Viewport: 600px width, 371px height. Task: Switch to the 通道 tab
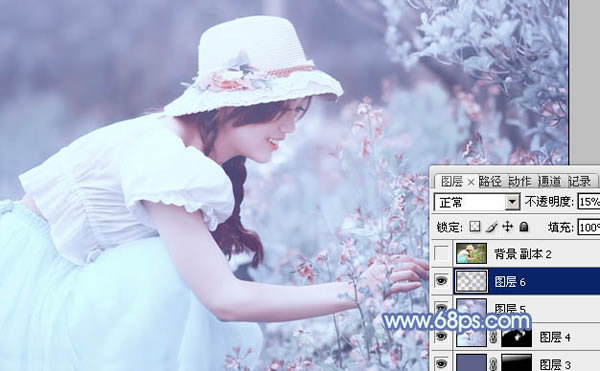(549, 181)
